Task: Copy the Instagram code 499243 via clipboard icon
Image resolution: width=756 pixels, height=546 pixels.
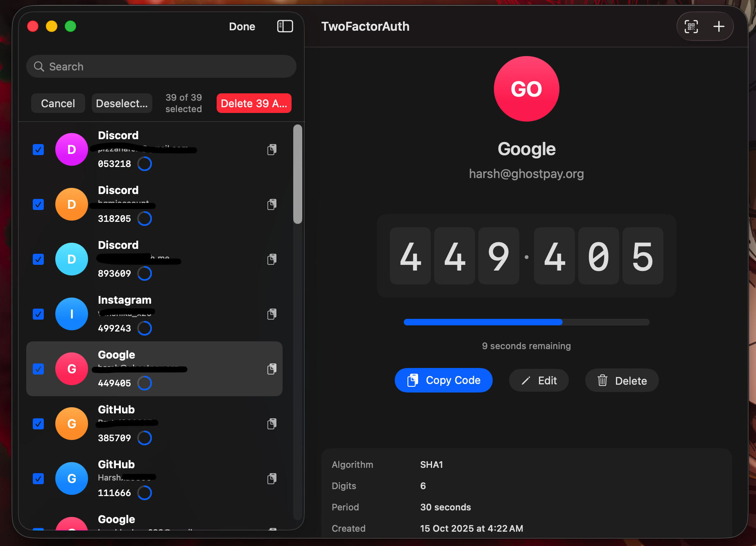Action: [272, 314]
